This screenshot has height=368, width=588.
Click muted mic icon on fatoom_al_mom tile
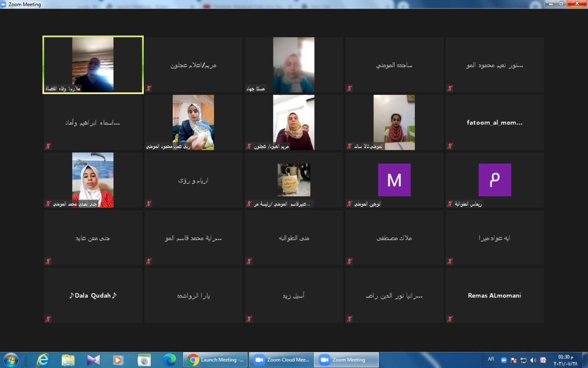450,146
